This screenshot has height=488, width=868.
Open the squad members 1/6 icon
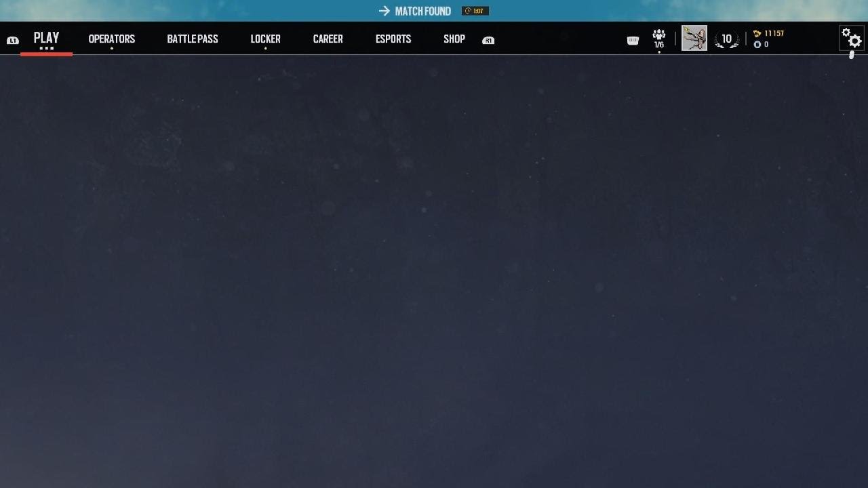[x=658, y=39]
